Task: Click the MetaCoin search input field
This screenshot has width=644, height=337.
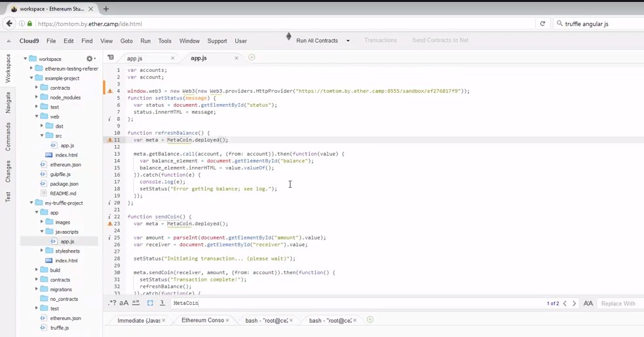Action: pyautogui.click(x=357, y=303)
